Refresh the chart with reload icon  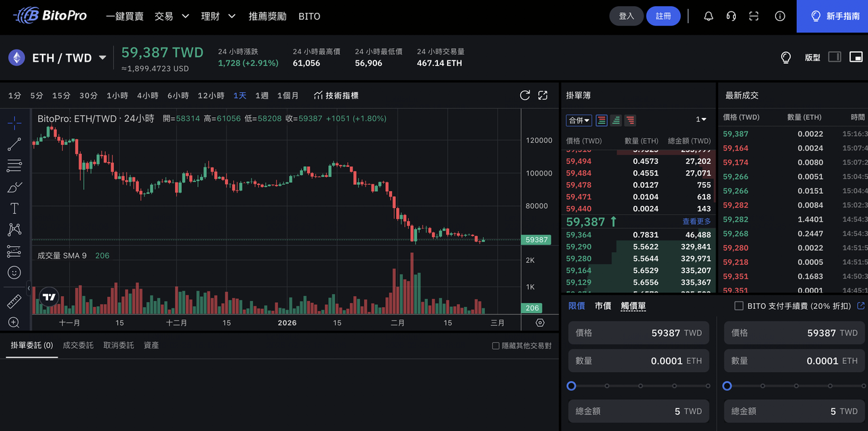point(525,96)
